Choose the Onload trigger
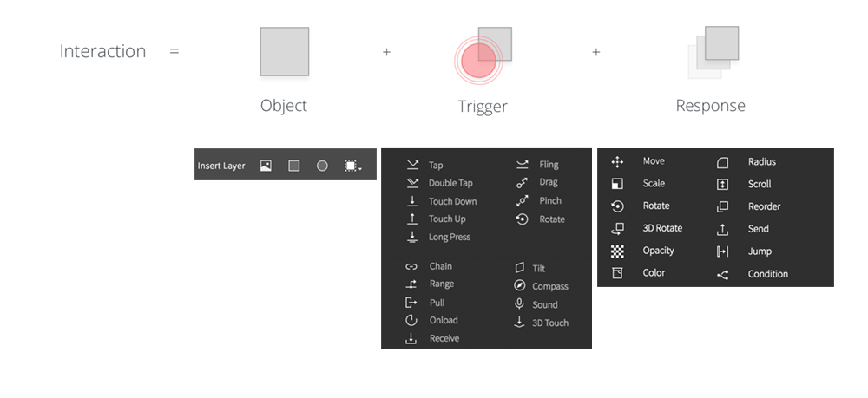 (x=431, y=320)
